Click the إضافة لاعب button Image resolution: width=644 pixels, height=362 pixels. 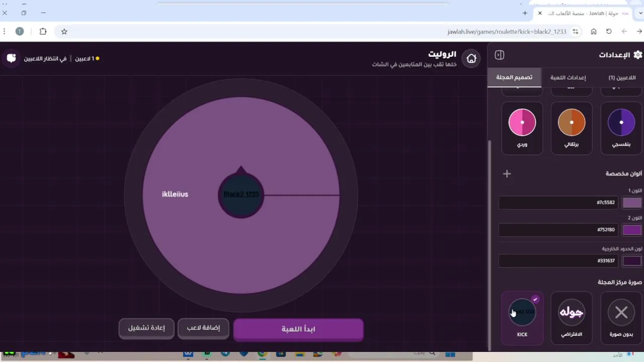203,328
